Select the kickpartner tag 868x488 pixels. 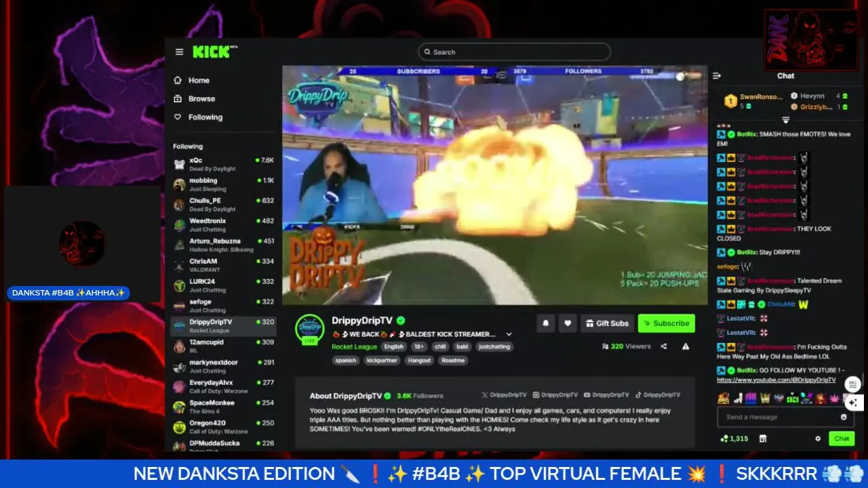point(382,361)
